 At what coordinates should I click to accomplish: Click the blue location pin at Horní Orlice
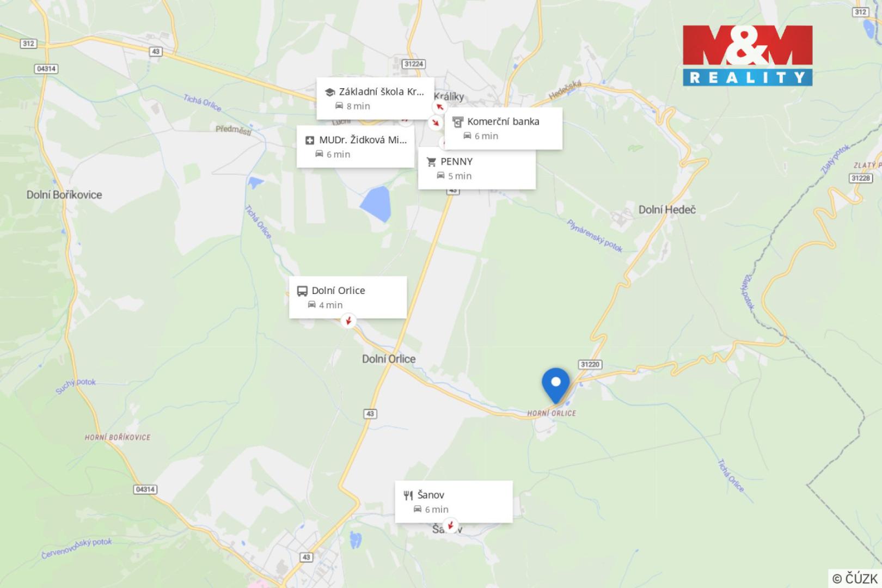tap(555, 385)
